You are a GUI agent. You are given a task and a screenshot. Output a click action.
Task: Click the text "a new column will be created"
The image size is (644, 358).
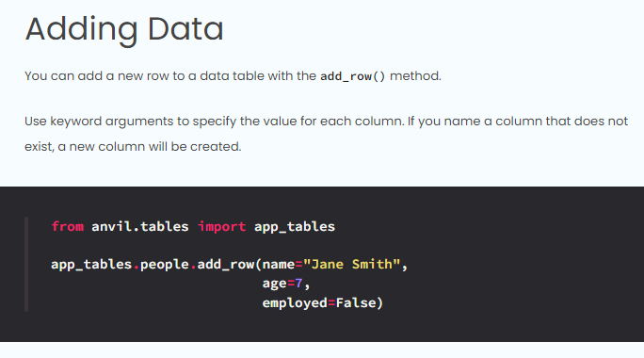[x=149, y=147]
